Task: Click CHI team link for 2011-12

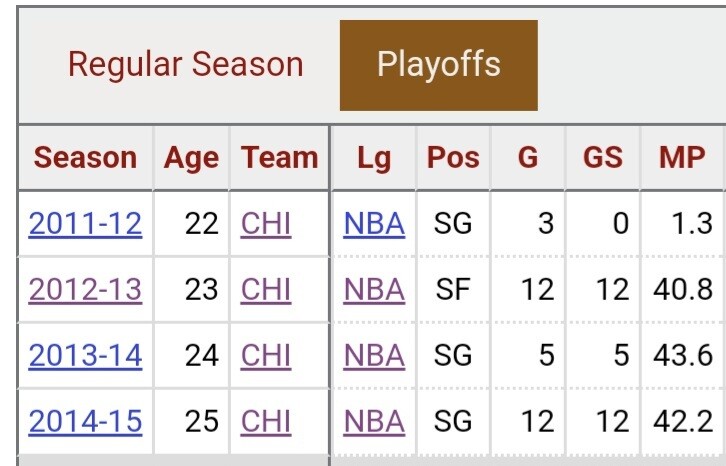Action: 266,223
